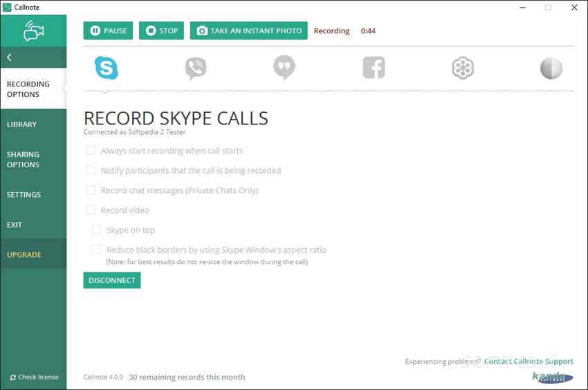Collapse sidebar with the back chevron

(9, 57)
